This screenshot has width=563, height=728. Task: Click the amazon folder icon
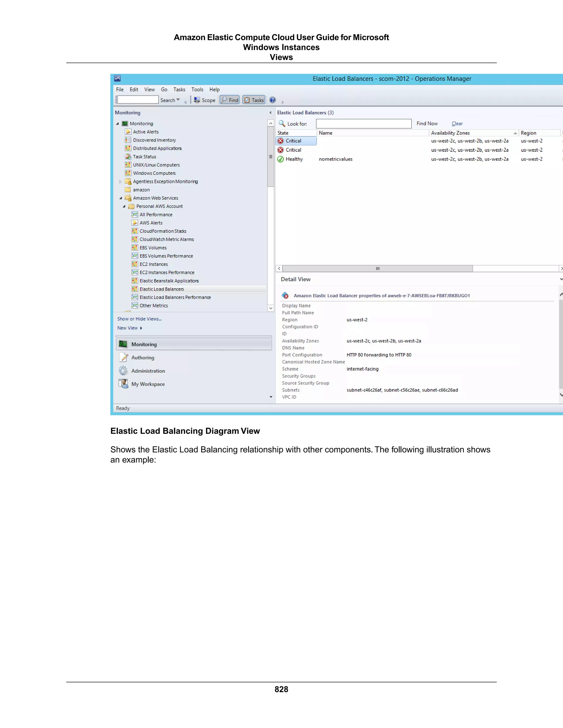pyautogui.click(x=128, y=190)
